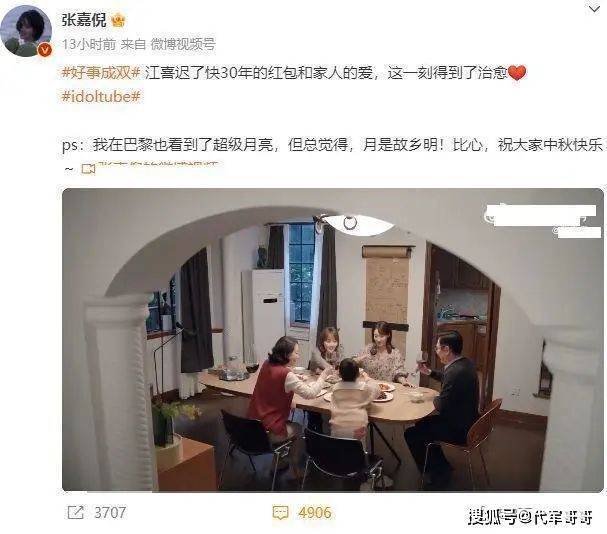607x534 pixels.
Task: Open the 13小时前 timestamp link
Action: pos(89,45)
